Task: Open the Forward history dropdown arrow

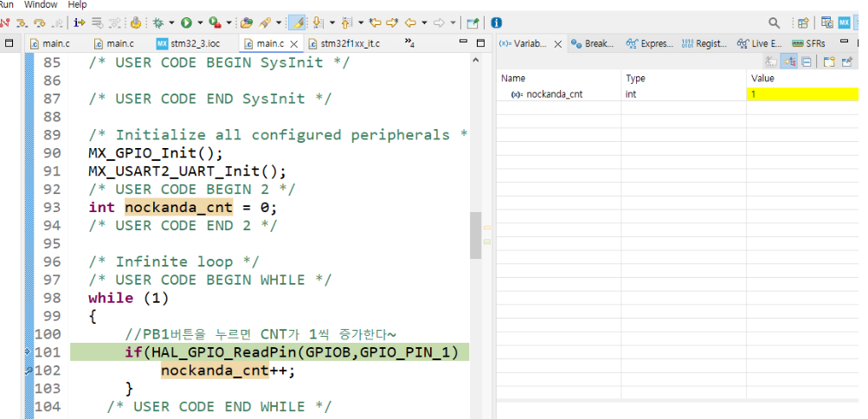Action: [453, 23]
